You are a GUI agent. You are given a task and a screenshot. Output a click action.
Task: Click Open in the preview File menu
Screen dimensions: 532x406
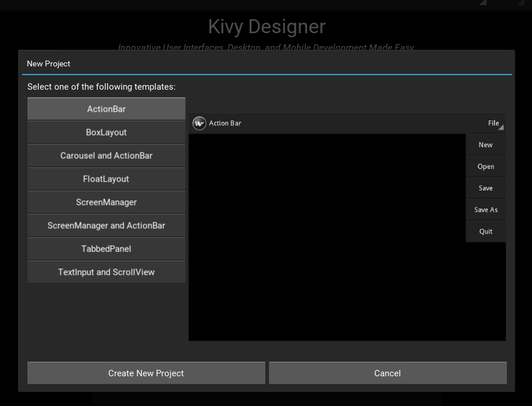coord(485,167)
